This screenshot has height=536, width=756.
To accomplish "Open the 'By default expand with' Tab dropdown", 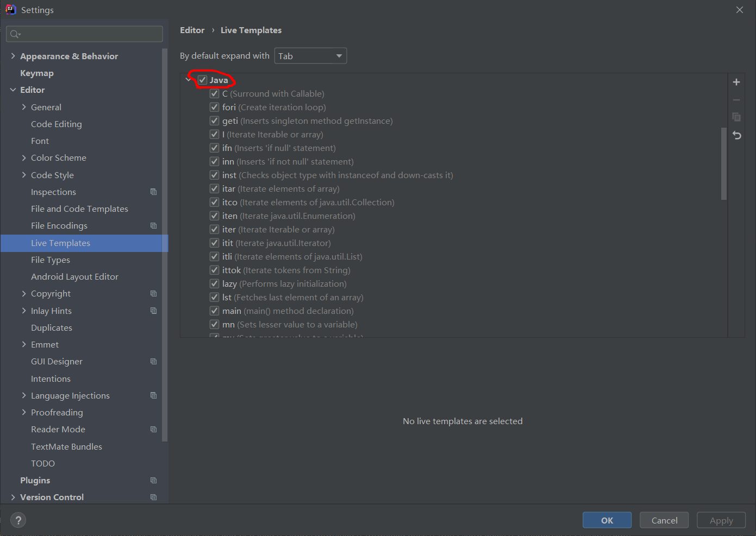I will [310, 56].
